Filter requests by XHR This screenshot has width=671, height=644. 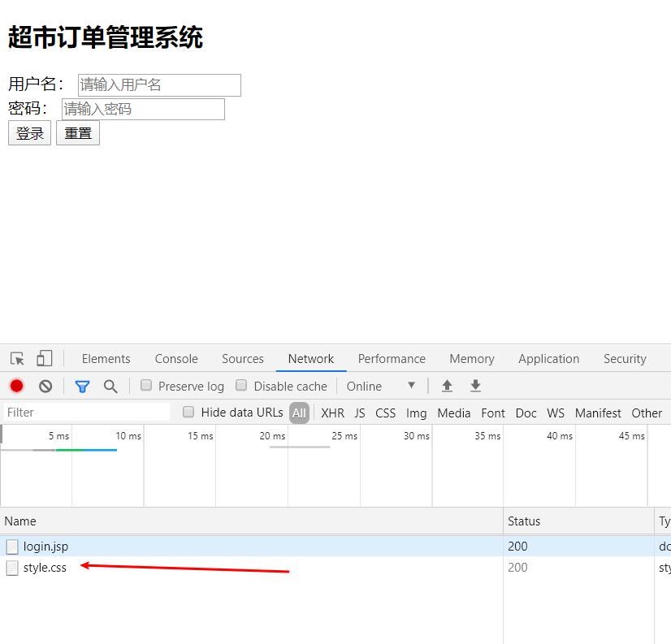(x=332, y=413)
